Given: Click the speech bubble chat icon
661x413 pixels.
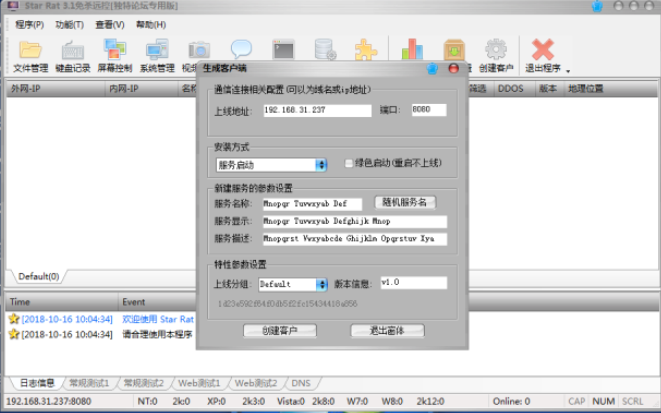Looking at the screenshot, I should [241, 50].
